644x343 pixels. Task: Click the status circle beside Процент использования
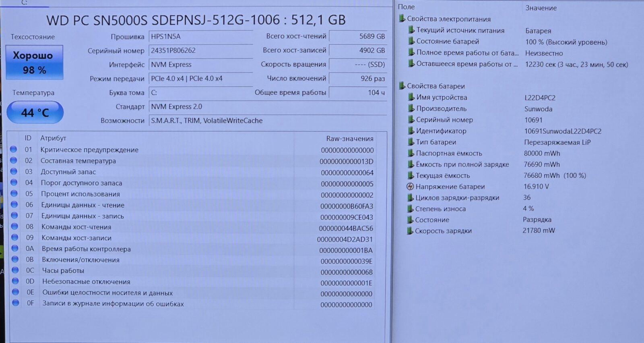pyautogui.click(x=14, y=193)
